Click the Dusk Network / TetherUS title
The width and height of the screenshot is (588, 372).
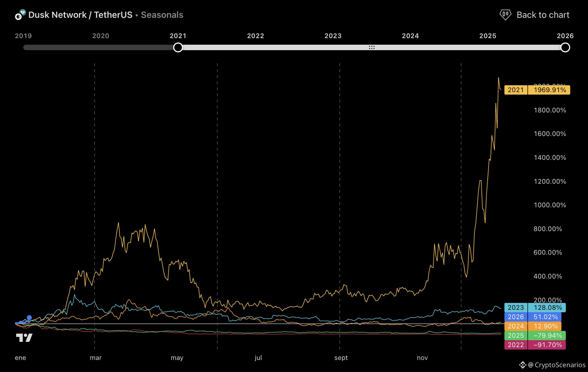click(80, 15)
